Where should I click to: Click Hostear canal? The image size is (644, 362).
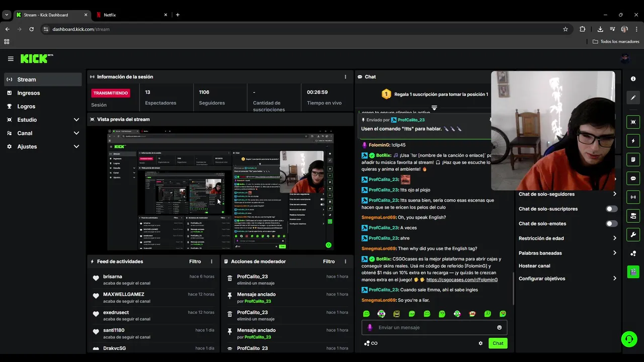(534, 266)
